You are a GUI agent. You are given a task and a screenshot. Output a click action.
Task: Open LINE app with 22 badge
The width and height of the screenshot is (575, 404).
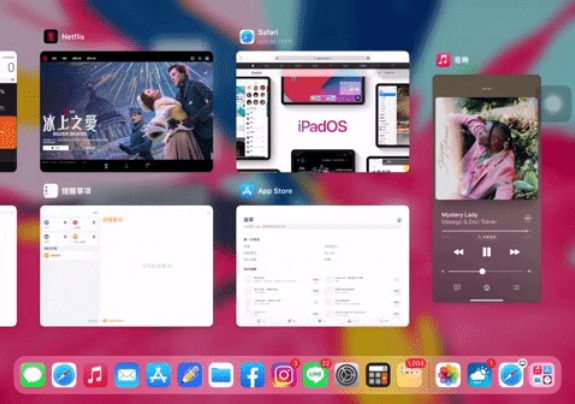point(315,375)
